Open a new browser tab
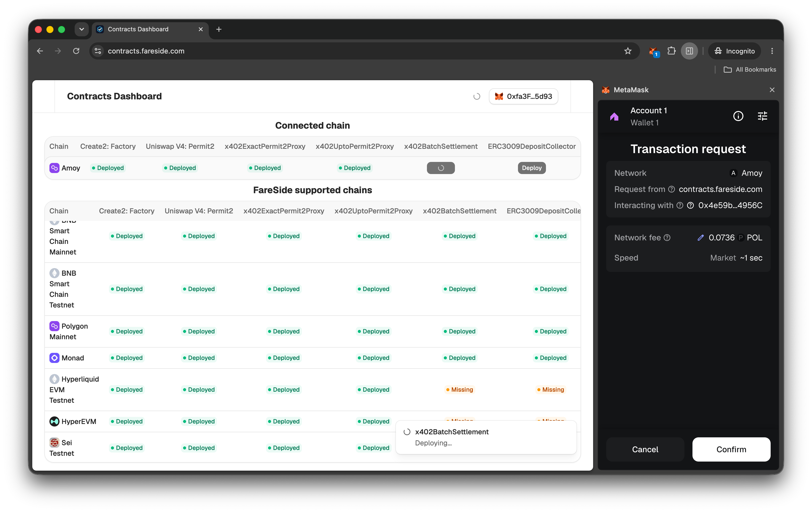This screenshot has width=812, height=512. click(219, 29)
